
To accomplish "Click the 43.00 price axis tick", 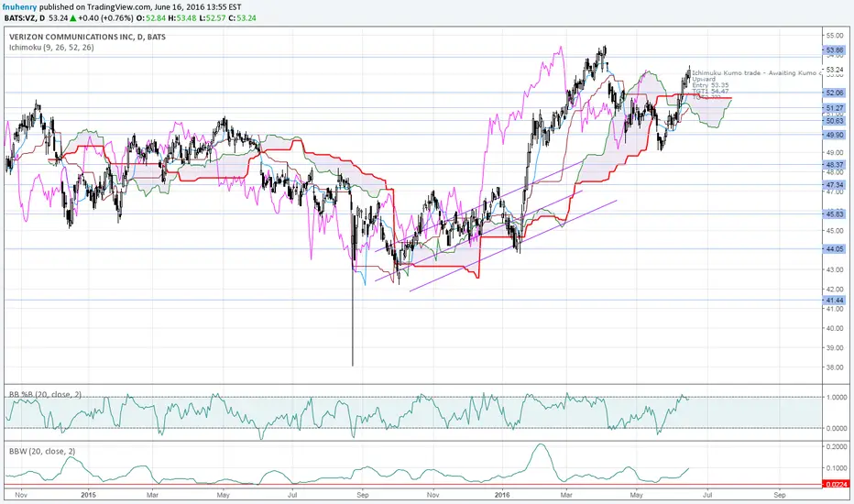I will click(835, 269).
